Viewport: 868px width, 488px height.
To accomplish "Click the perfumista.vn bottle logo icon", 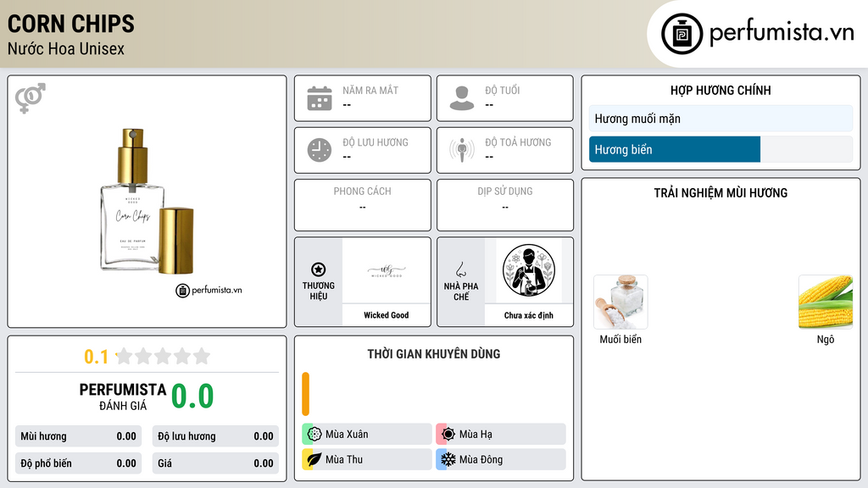I will point(682,34).
